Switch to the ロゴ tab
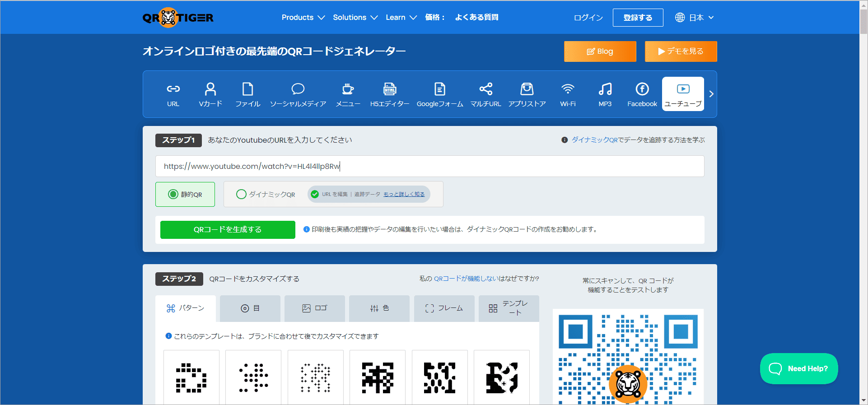Screen dimensions: 868x405 (315, 308)
